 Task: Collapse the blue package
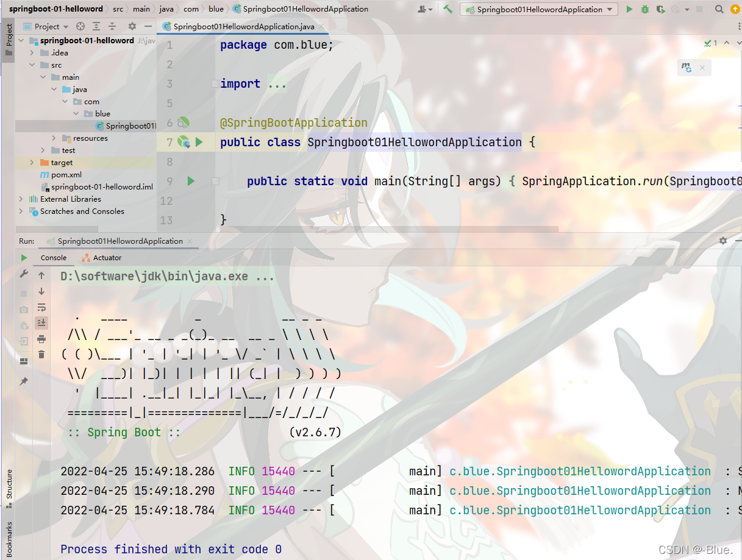tap(76, 114)
